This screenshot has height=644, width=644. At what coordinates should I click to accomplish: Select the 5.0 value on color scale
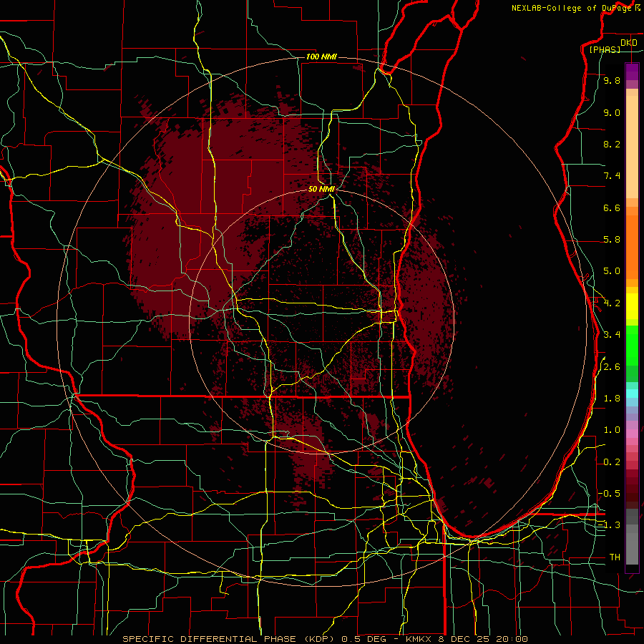pyautogui.click(x=612, y=271)
